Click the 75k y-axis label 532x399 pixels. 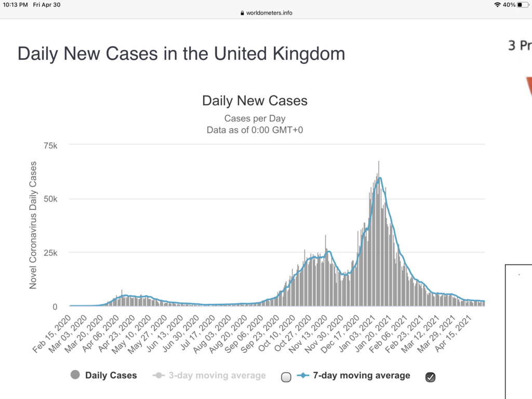click(50, 145)
